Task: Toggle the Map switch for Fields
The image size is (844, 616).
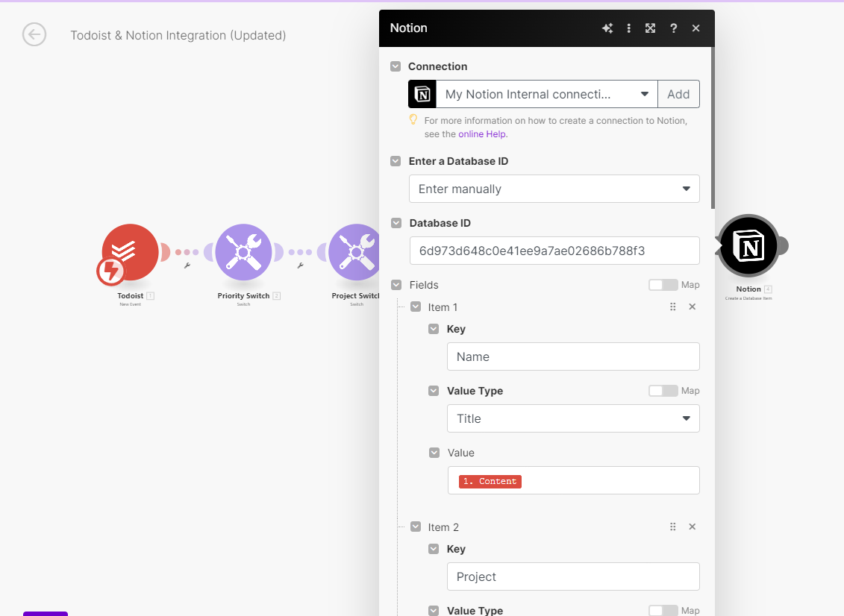Action: [x=663, y=285]
